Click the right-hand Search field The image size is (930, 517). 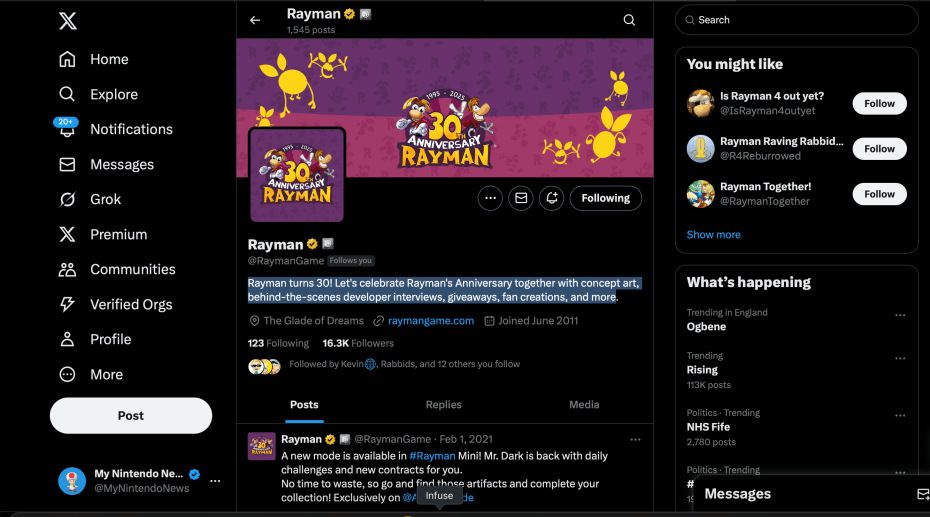pos(797,20)
